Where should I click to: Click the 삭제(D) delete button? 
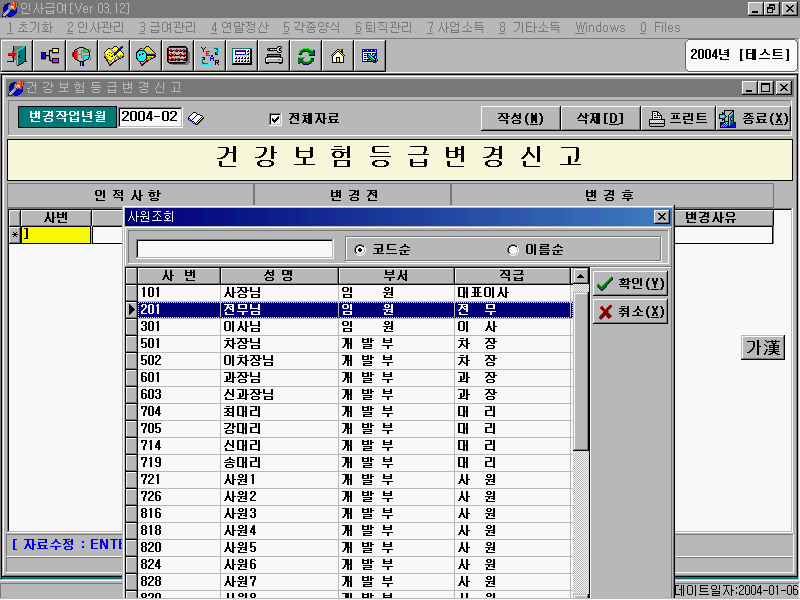coord(600,117)
